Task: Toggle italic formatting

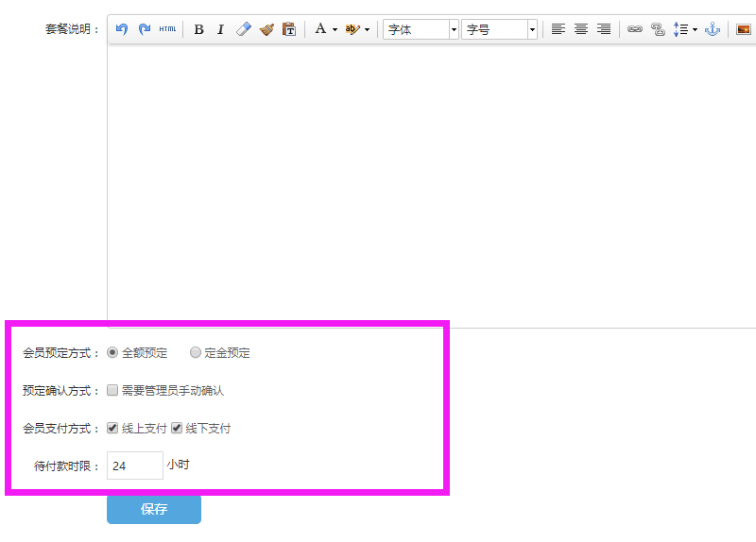Action: [220, 29]
